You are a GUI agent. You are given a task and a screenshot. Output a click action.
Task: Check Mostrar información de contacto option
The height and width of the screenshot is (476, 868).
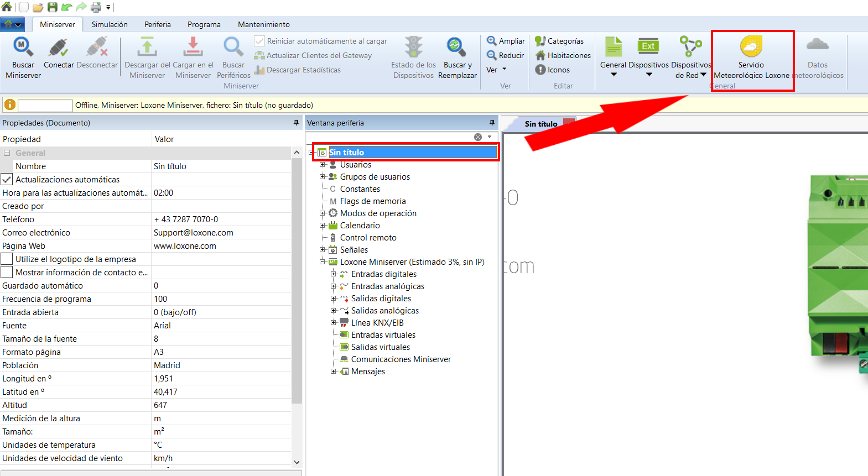(7, 273)
